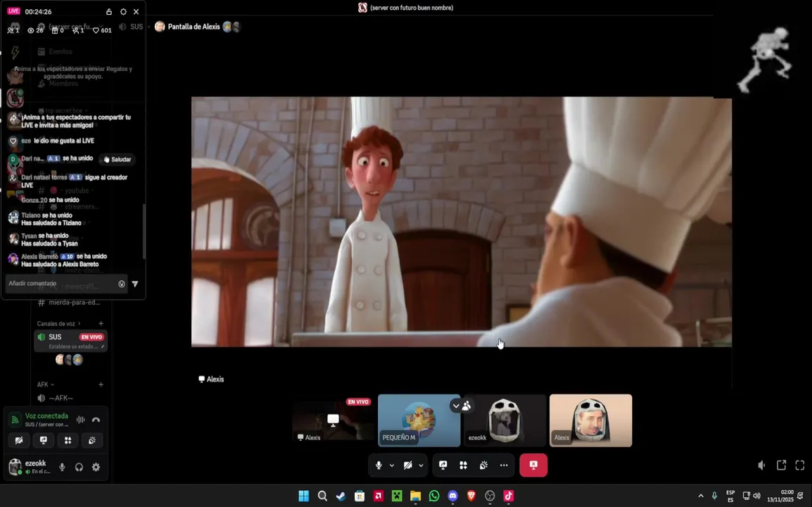812x507 pixels.
Task: Open soundboard from call controls
Action: click(x=483, y=465)
